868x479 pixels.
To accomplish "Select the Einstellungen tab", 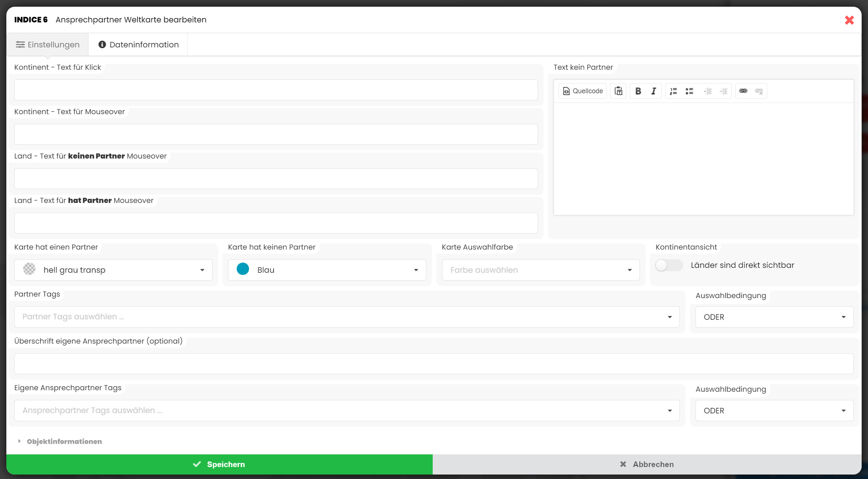I will 47,45.
